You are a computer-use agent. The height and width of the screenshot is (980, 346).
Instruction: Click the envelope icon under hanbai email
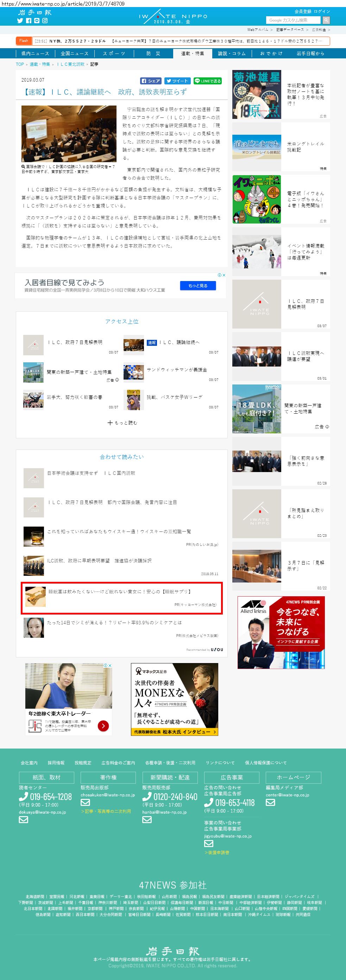[x=147, y=820]
